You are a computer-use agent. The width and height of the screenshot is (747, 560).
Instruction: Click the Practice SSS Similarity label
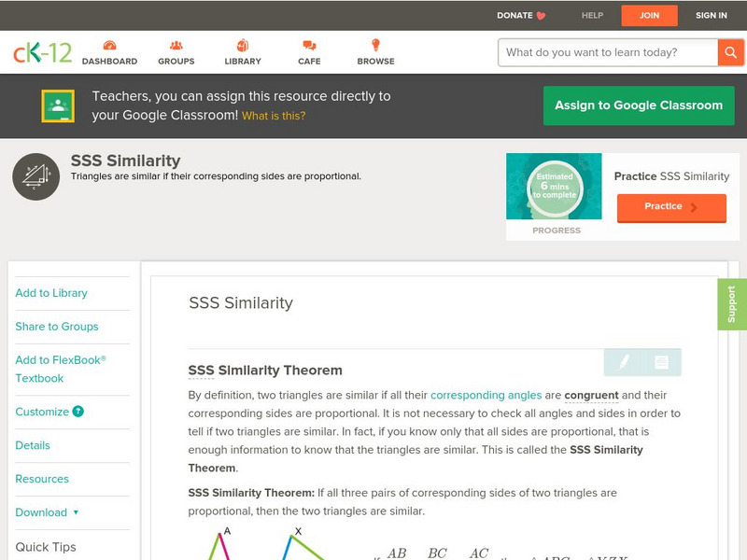[x=671, y=176]
